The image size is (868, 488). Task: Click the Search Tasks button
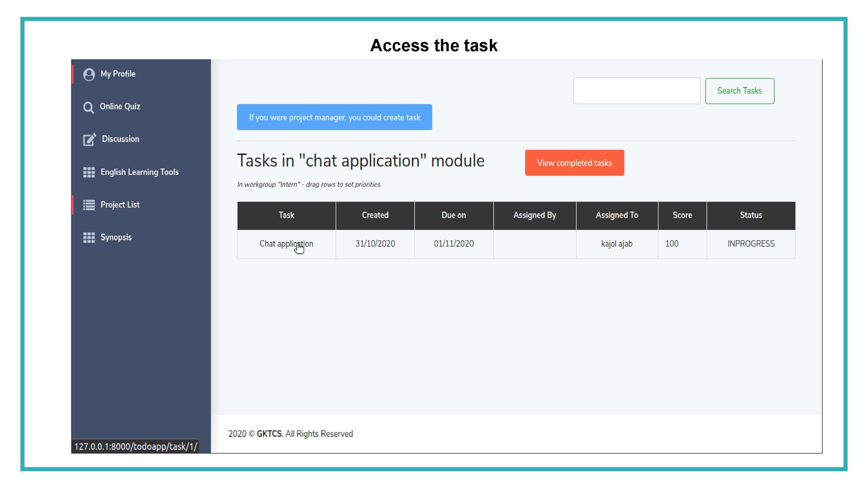pyautogui.click(x=740, y=91)
